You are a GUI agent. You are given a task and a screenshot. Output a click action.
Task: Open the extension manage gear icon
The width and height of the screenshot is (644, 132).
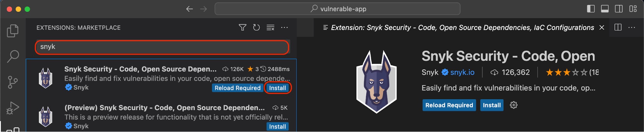tap(514, 105)
